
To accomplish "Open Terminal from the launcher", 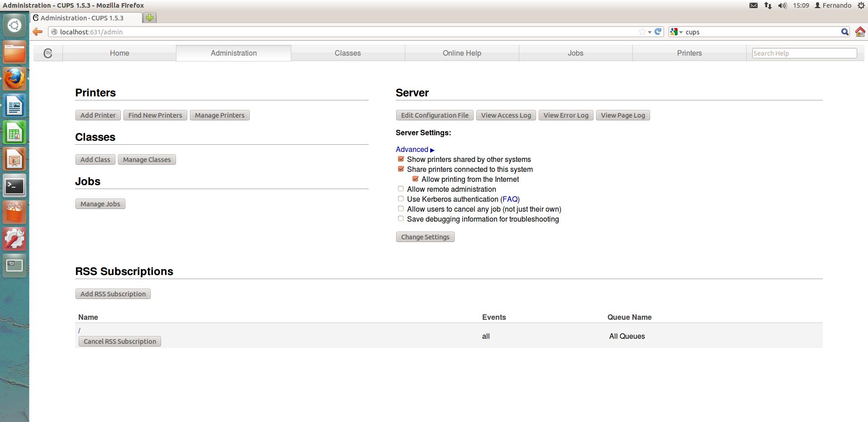I will point(14,186).
